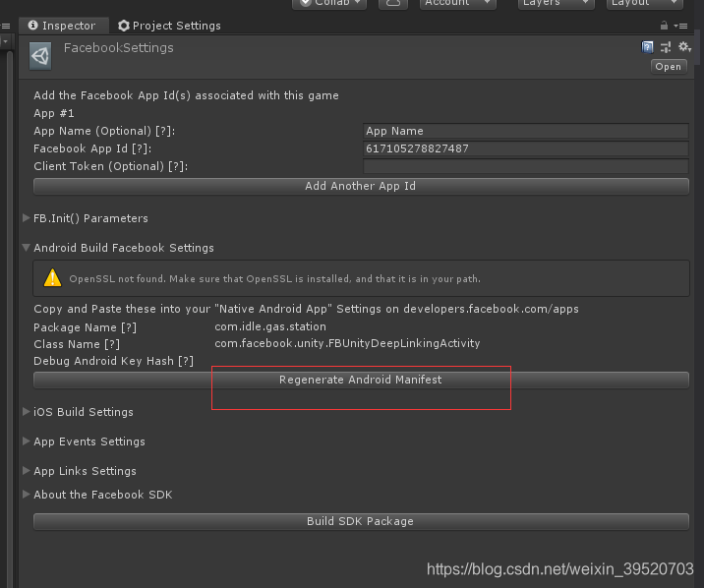
Task: Click Add Another App Id button
Action: pyautogui.click(x=361, y=186)
